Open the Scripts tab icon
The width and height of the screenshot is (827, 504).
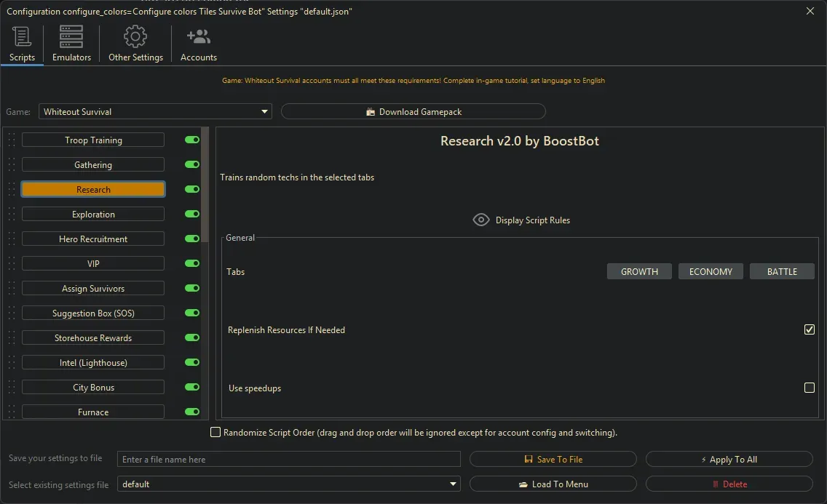click(x=22, y=37)
